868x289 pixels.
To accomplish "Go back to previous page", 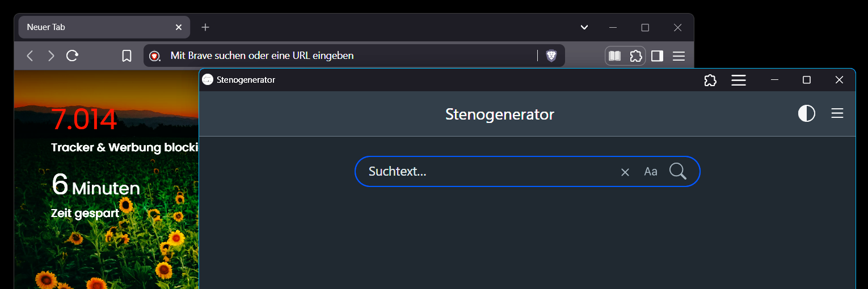I will (x=30, y=56).
